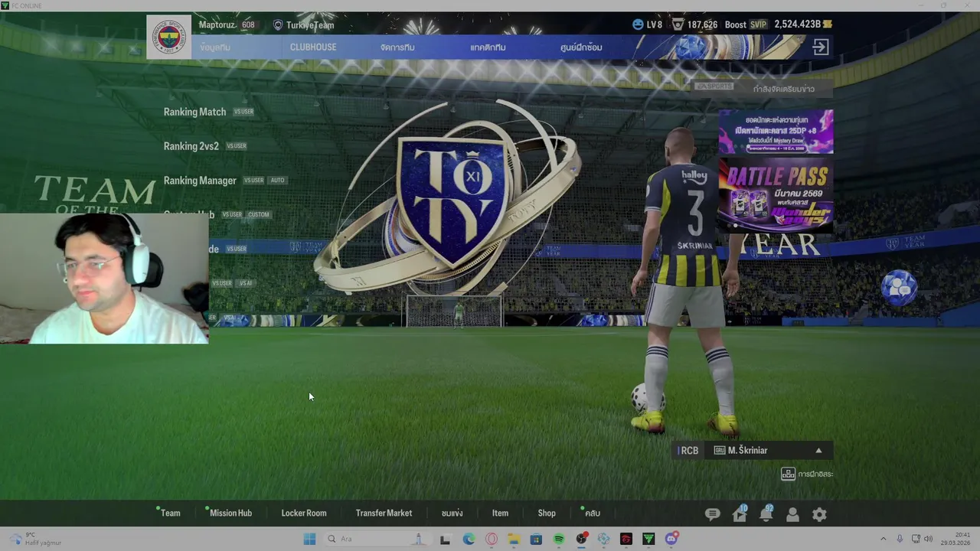Click the volume speaker tray icon

(928, 539)
